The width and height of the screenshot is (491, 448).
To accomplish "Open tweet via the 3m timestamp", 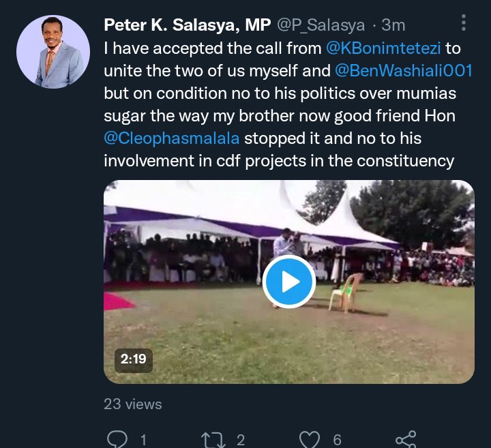I will coord(393,25).
